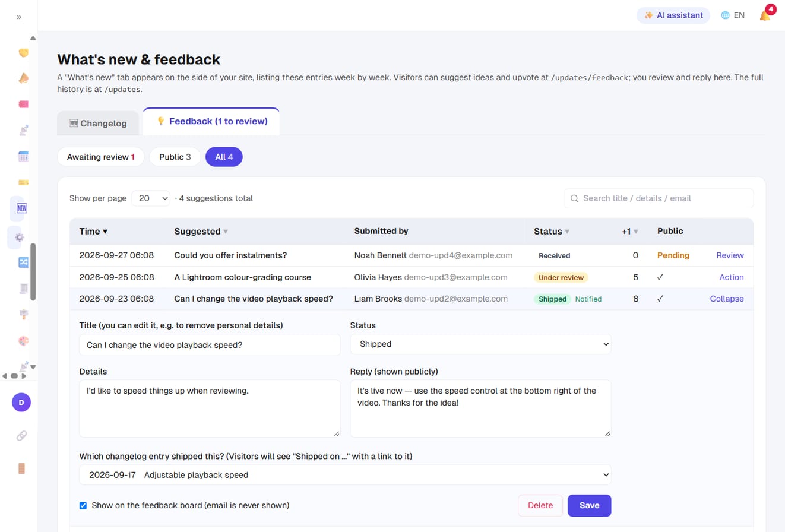Open the yellow ticket icon in the sidebar
Image resolution: width=785 pixels, height=532 pixels.
click(24, 182)
